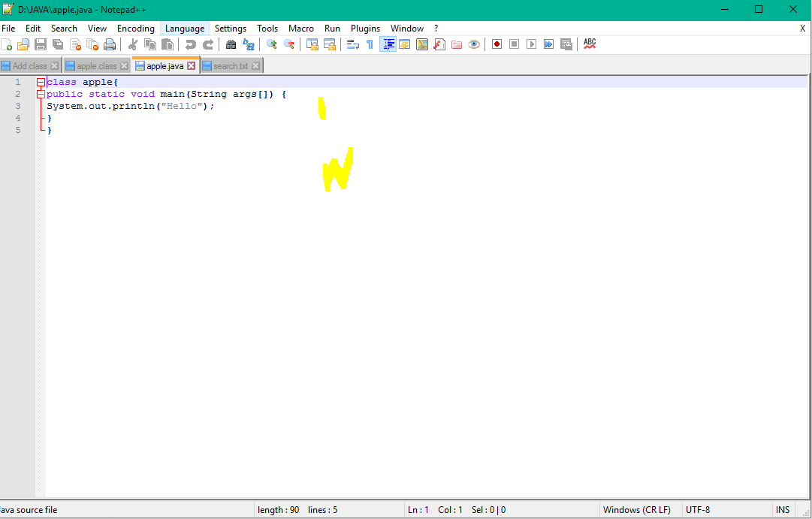
Task: Toggle word wrap in the toolbar
Action: pyautogui.click(x=353, y=44)
